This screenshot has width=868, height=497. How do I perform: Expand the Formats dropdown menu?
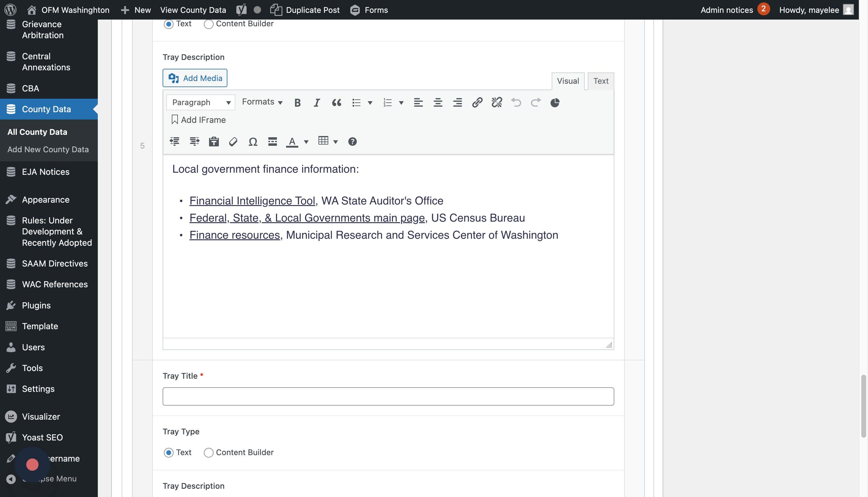262,102
